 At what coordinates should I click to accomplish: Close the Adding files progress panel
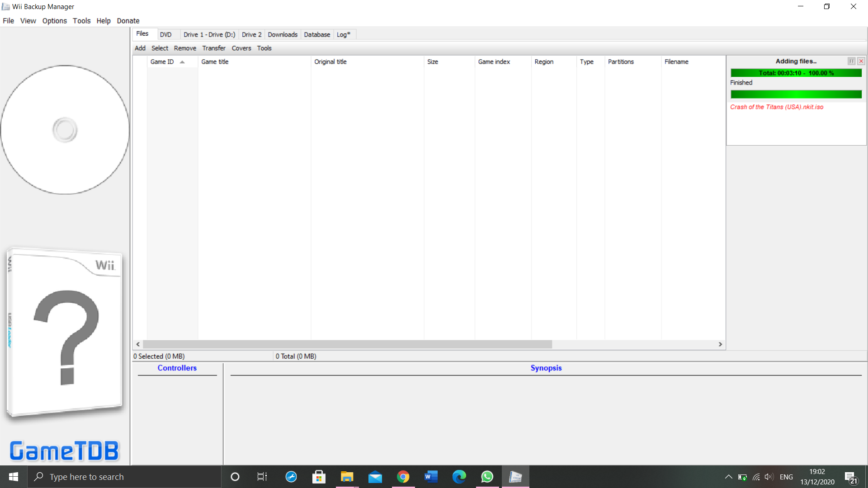click(x=861, y=61)
